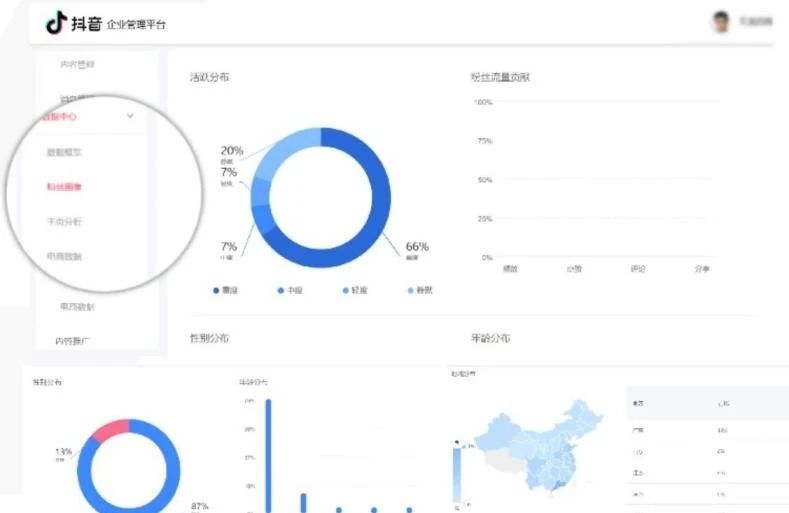Click the 播放 axis label

[x=510, y=269]
